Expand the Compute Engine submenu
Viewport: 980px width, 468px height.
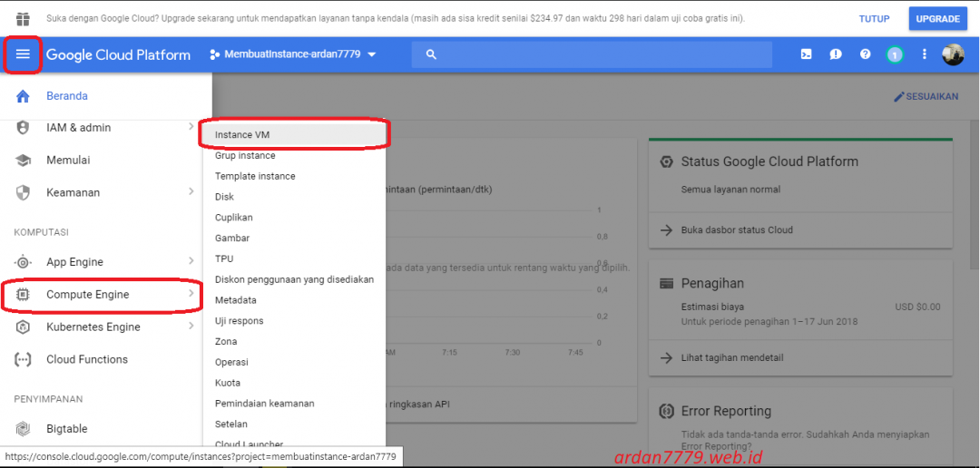(x=87, y=295)
